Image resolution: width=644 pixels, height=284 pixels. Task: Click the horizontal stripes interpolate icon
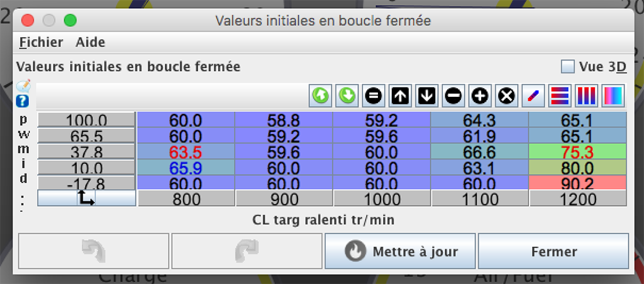[559, 96]
